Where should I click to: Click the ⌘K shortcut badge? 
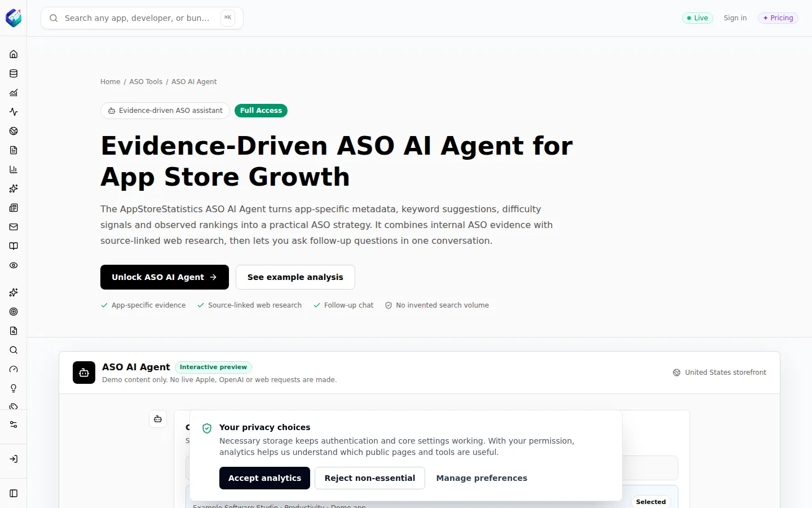[228, 18]
